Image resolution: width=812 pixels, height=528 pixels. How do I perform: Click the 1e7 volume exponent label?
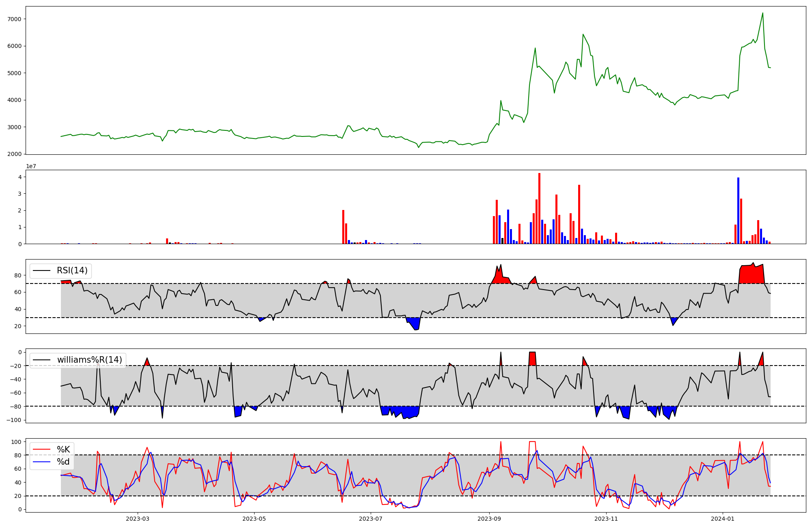(31, 166)
